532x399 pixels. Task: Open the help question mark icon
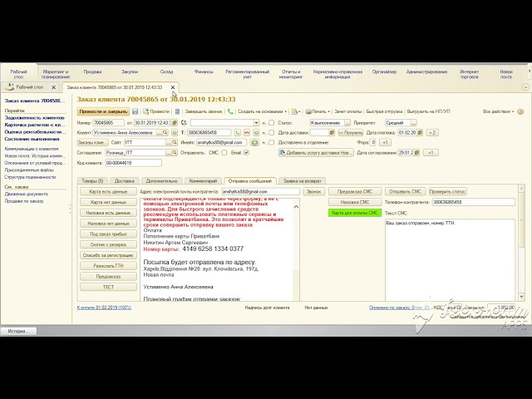pyautogui.click(x=520, y=111)
